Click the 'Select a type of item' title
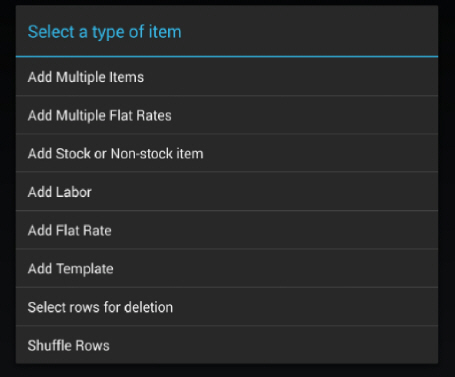Viewport: 455px width, 377px height. tap(104, 32)
